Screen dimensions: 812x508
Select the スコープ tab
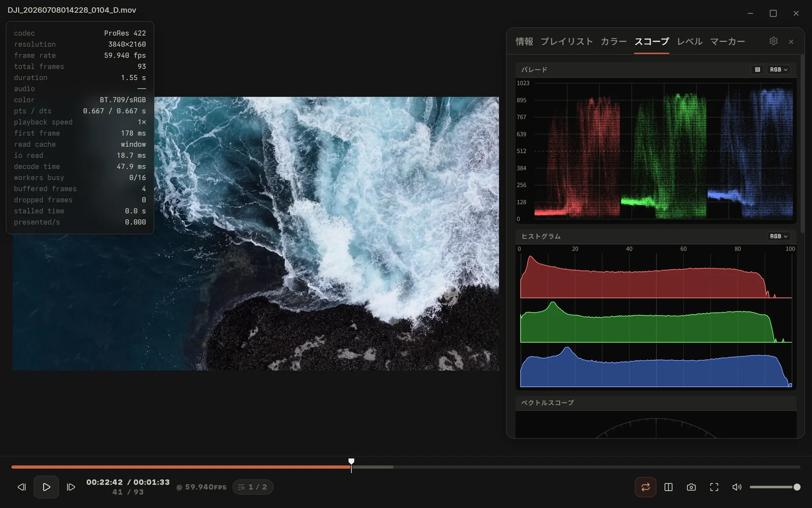[x=652, y=42]
